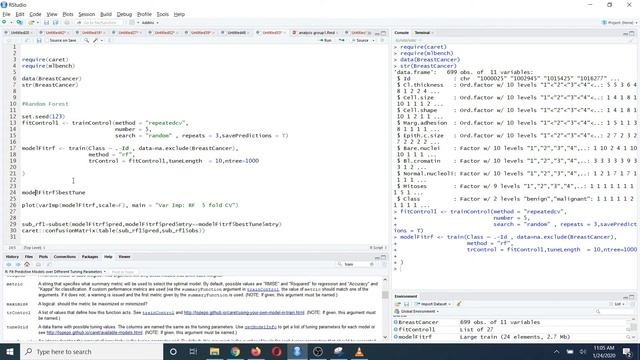Expand the modelFitrf object blue arrow
The width and height of the screenshot is (640, 360).
pos(396,337)
